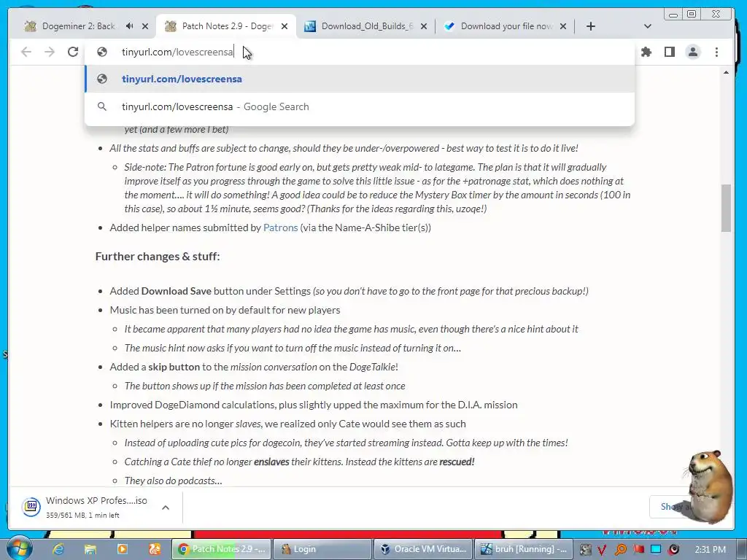Image resolution: width=747 pixels, height=560 pixels.
Task: Open the Chrome profile avatar
Action: pyautogui.click(x=693, y=52)
